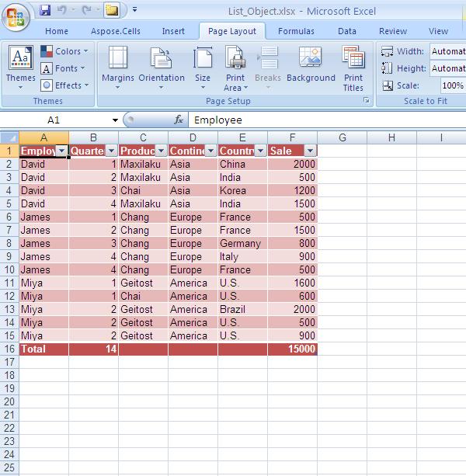Open the Margins options

(x=118, y=68)
